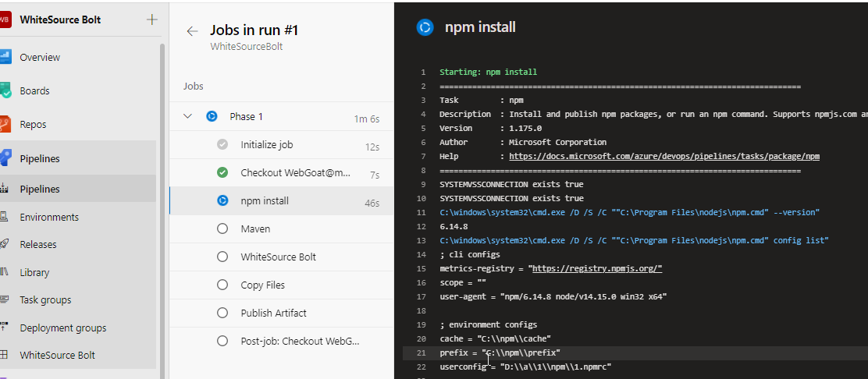Go back using the arrow by Jobs in run
The image size is (868, 379).
click(x=192, y=31)
